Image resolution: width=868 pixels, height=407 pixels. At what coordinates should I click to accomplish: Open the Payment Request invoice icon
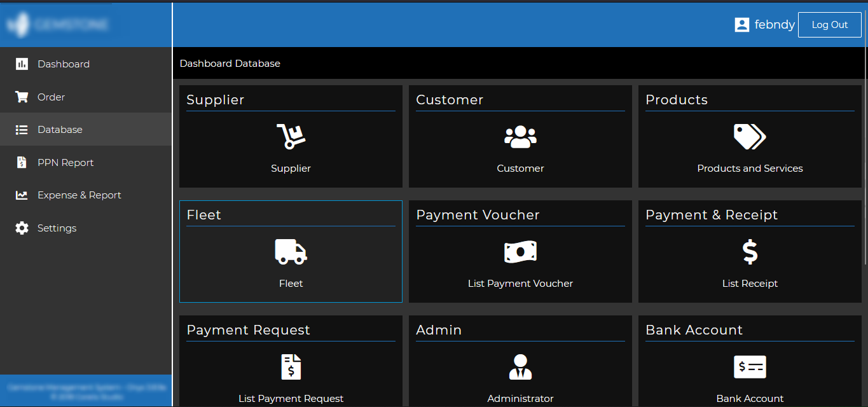click(x=291, y=367)
